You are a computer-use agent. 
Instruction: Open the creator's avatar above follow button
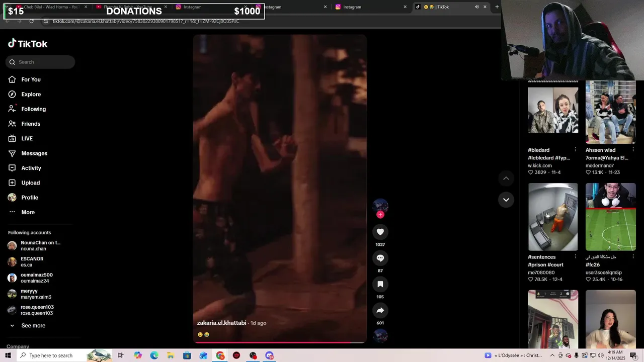tap(380, 206)
